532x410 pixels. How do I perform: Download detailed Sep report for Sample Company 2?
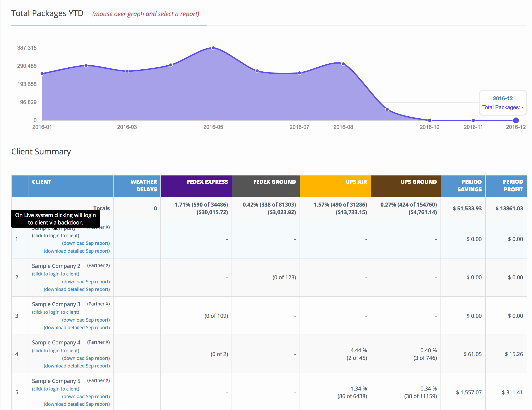click(x=77, y=289)
